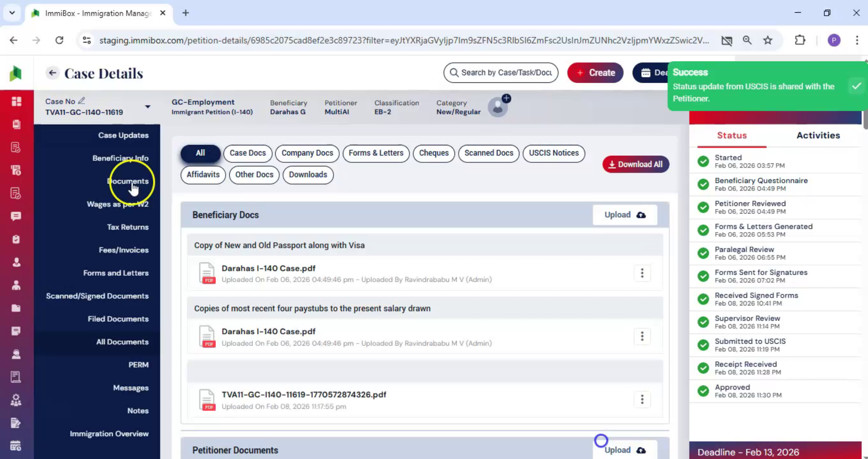Open the browser tab search chevron
Image resolution: width=868 pixels, height=459 pixels.
tap(12, 13)
